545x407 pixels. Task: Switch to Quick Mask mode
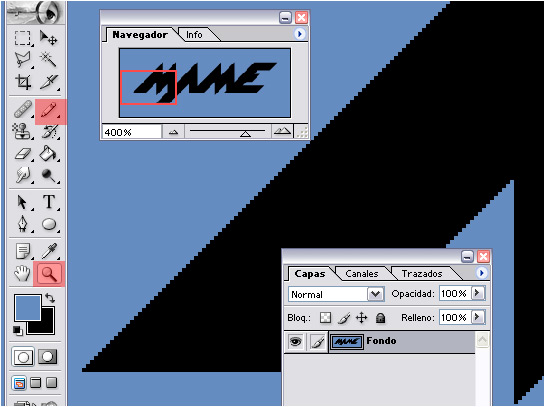(x=47, y=357)
